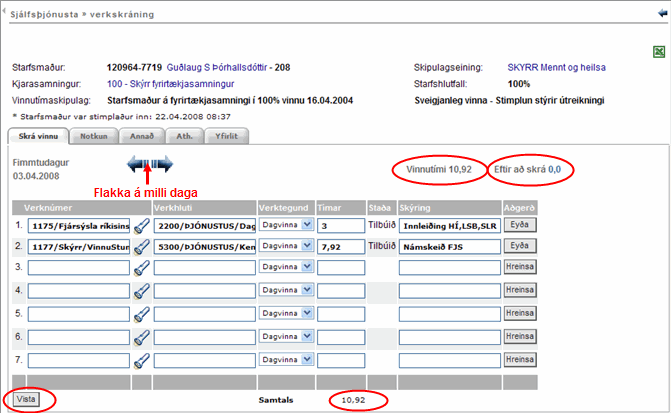
Task: Click Verkhluti field with 5300/ÞJÓNUSTUS/Ken
Action: (205, 247)
